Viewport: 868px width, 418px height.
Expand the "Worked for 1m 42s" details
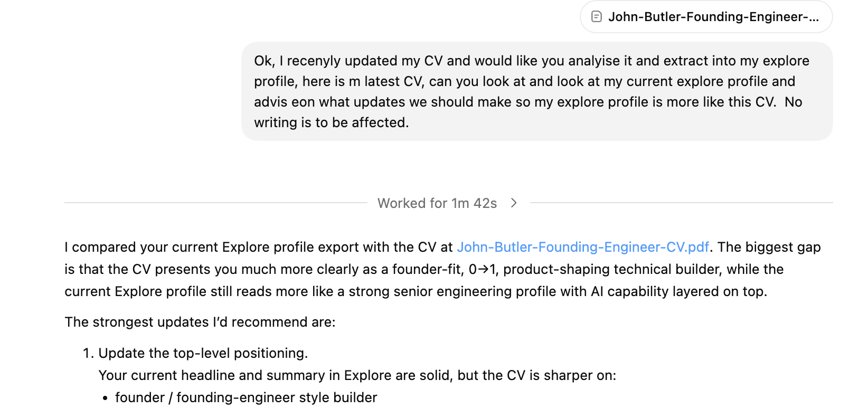coord(437,203)
